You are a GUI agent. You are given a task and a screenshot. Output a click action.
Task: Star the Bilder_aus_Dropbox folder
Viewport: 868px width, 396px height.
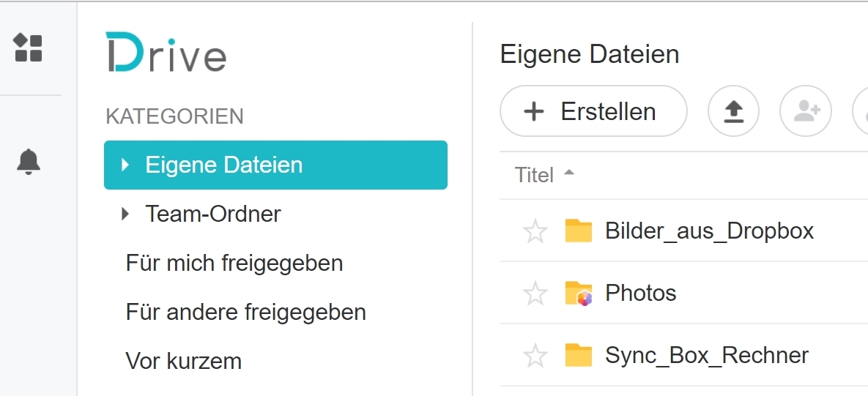coord(535,231)
